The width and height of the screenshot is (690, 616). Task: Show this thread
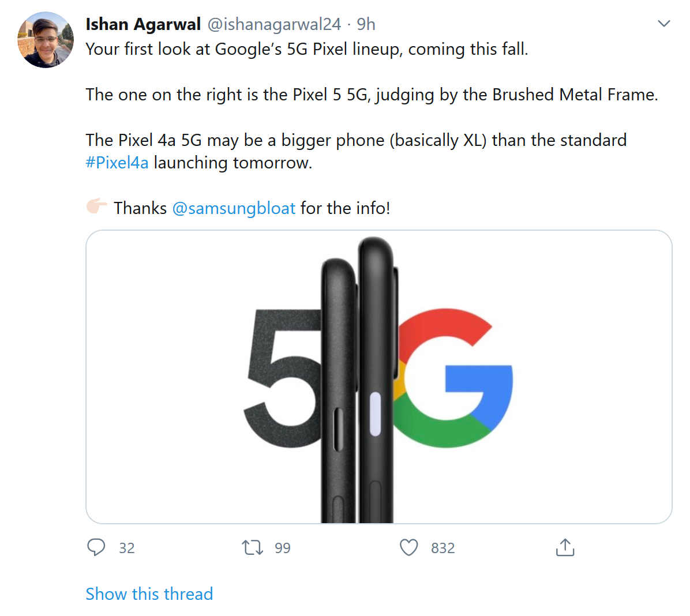pos(149,594)
